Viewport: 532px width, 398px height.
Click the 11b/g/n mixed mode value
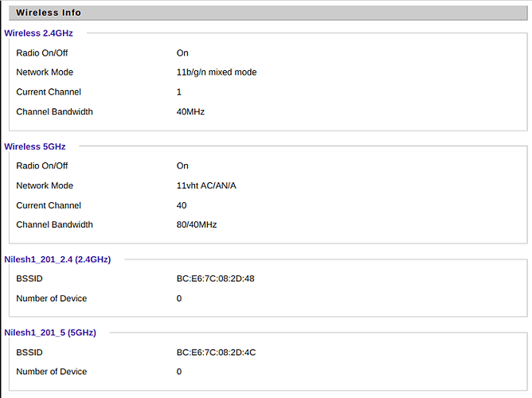(x=217, y=72)
